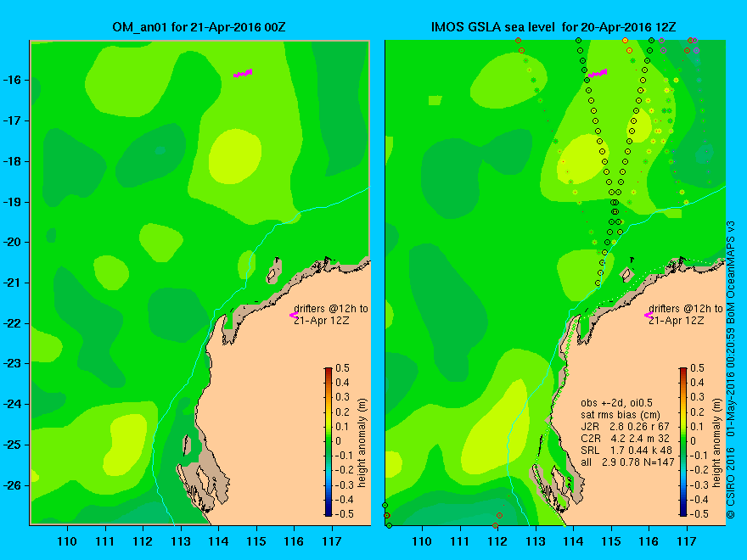Click the magenta drifter legend arrow in the IMOS GSLA map
The height and width of the screenshot is (560, 747).
pos(649,315)
